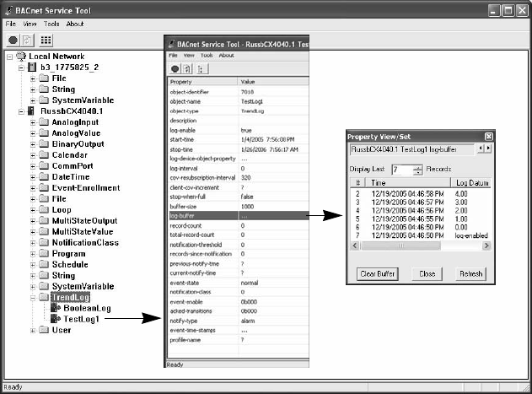Select the TestLog1 tree item
Screen dimensions: 532x394
(x=81, y=319)
